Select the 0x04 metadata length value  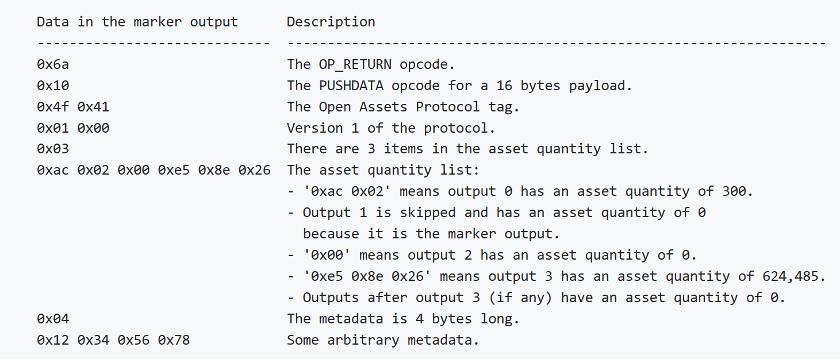[52, 319]
